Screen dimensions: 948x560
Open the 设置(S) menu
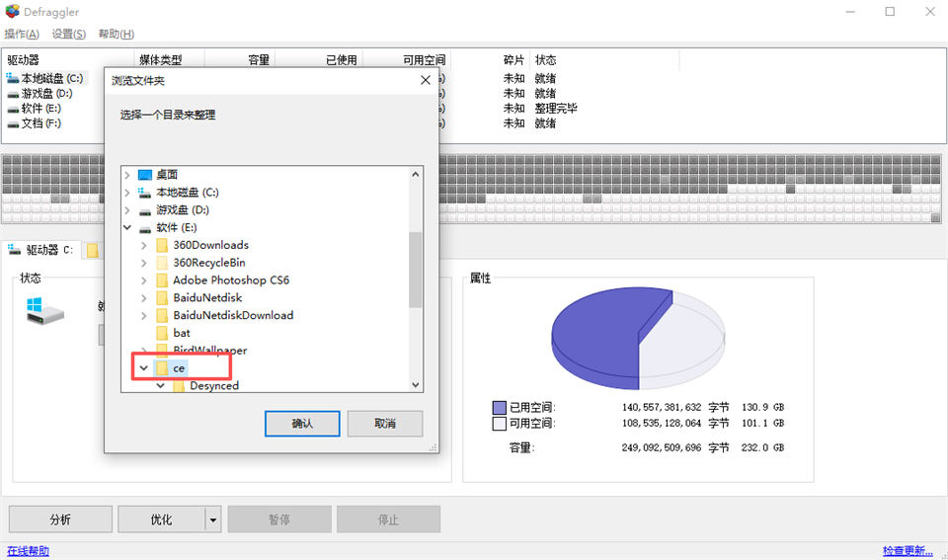(69, 35)
